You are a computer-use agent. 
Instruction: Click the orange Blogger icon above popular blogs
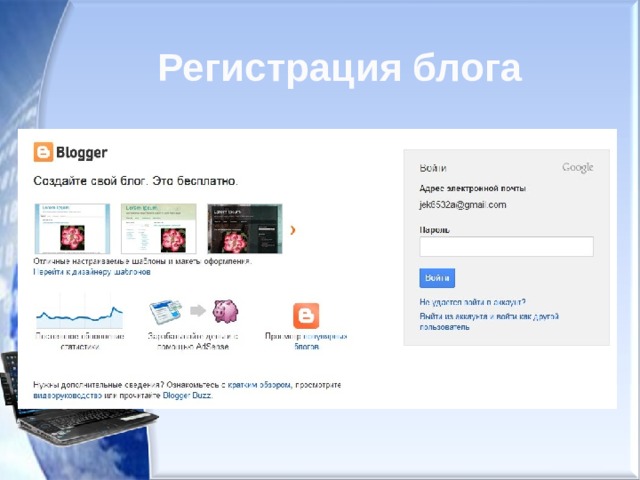[306, 316]
